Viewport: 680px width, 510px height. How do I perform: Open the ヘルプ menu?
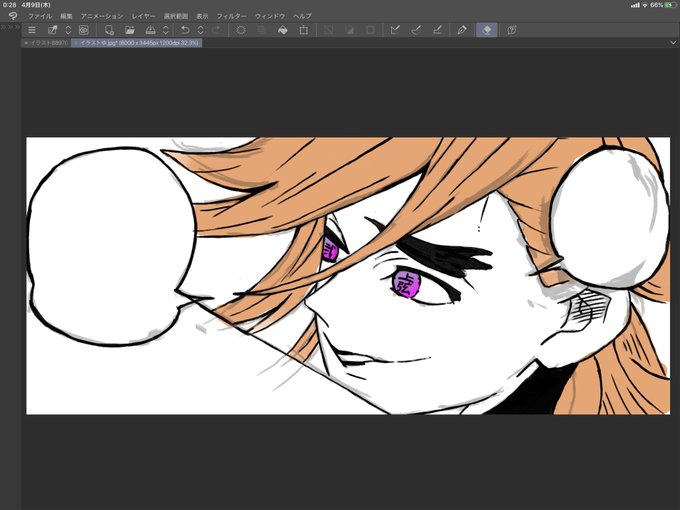point(302,16)
